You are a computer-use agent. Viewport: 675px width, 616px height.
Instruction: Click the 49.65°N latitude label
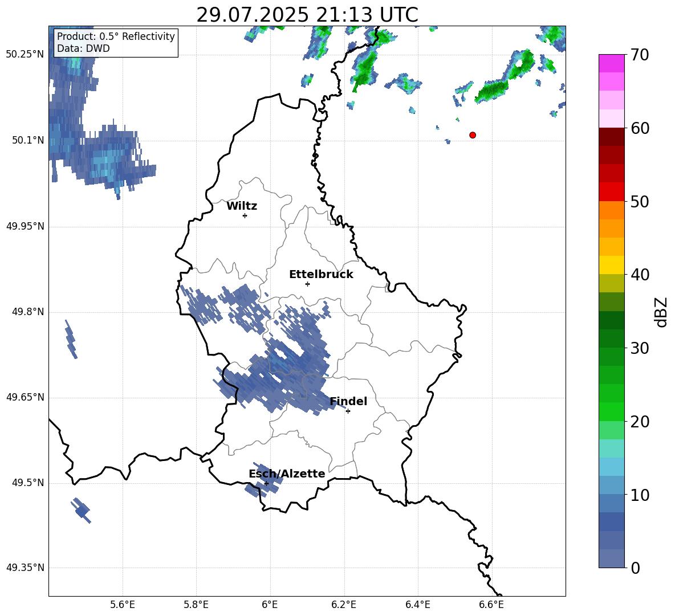[x=25, y=397]
